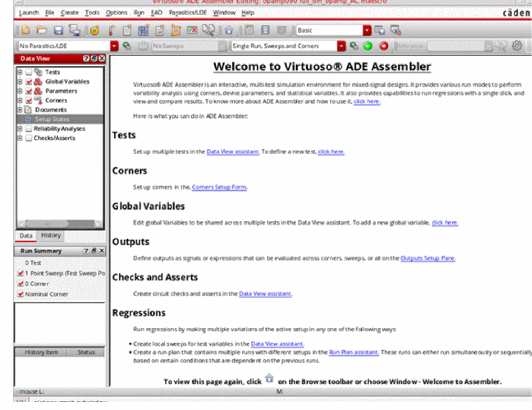Expand the Parameters tree node
The image size is (532, 410).
(x=20, y=91)
